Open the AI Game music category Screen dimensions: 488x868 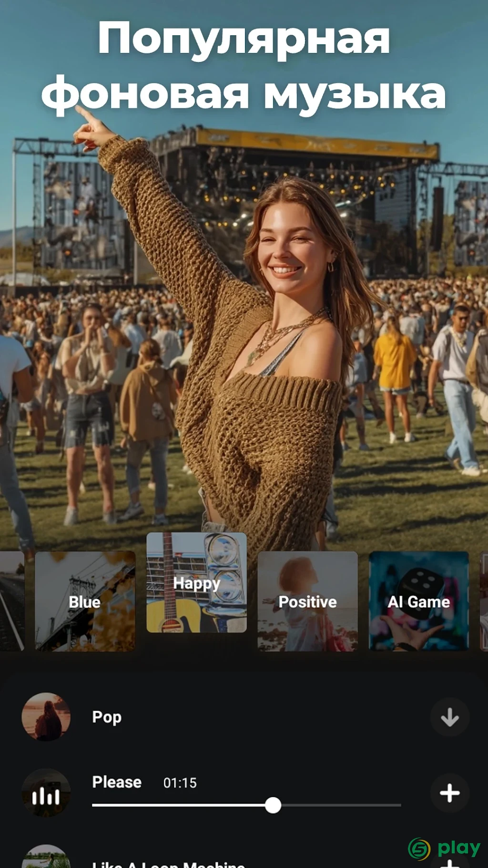point(419,601)
